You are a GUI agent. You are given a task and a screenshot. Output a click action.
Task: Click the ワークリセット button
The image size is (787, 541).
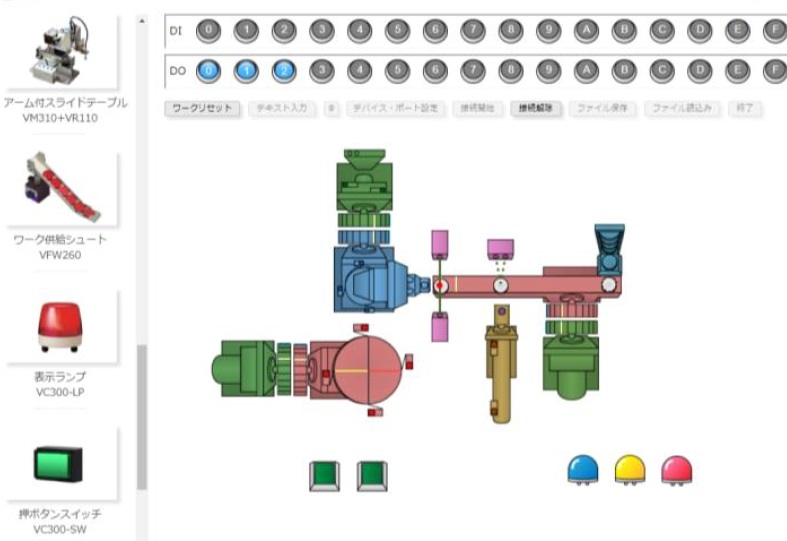(x=203, y=107)
